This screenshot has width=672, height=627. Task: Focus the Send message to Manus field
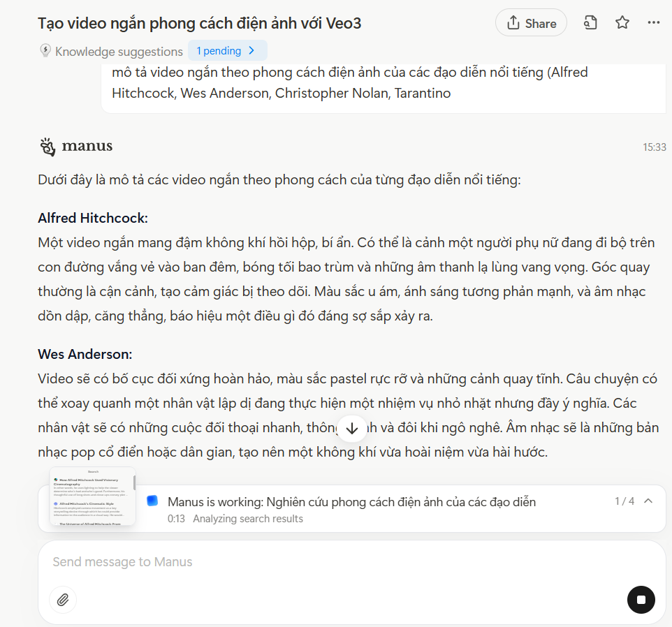coord(351,562)
